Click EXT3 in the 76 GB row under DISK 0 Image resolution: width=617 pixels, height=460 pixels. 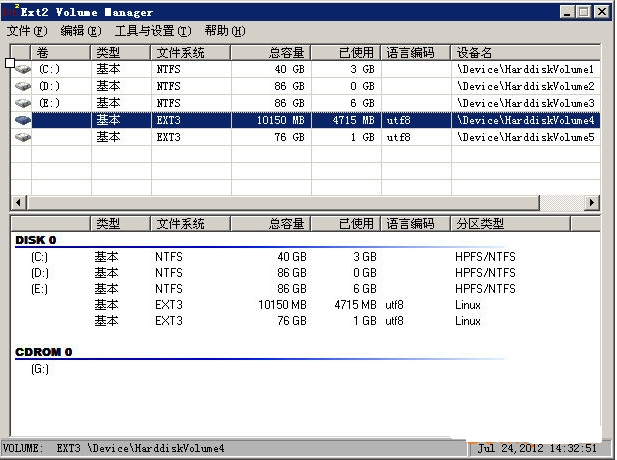(x=169, y=321)
